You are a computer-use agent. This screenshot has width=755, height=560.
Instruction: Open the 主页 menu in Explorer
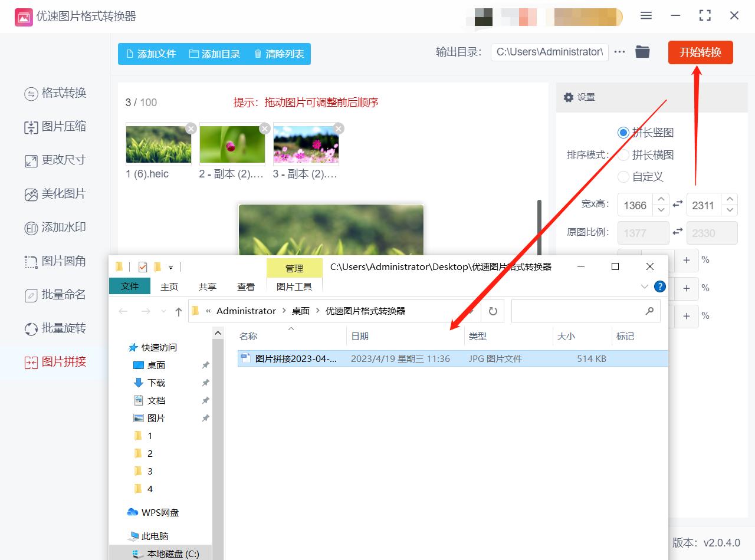point(169,286)
